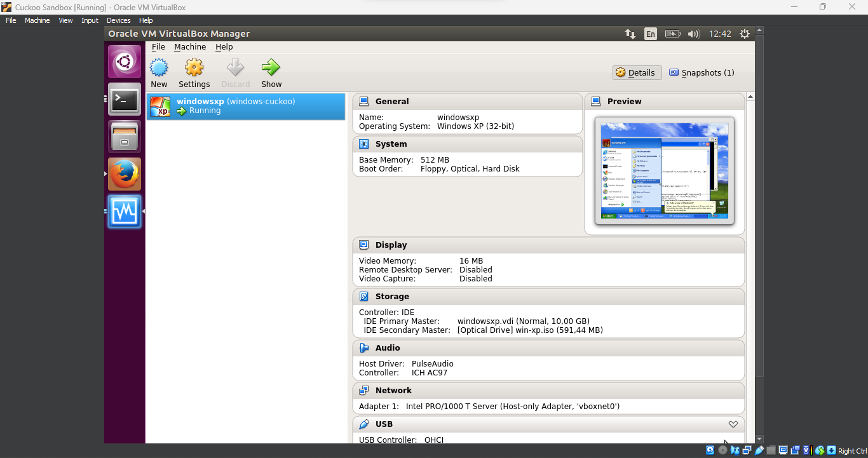Click the Network section header
Image resolution: width=868 pixels, height=458 pixels.
pyautogui.click(x=548, y=390)
